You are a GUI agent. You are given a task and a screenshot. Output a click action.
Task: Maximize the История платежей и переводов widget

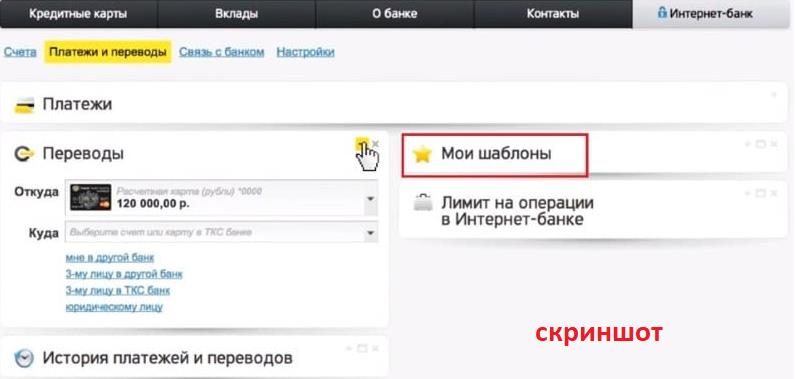[362, 349]
